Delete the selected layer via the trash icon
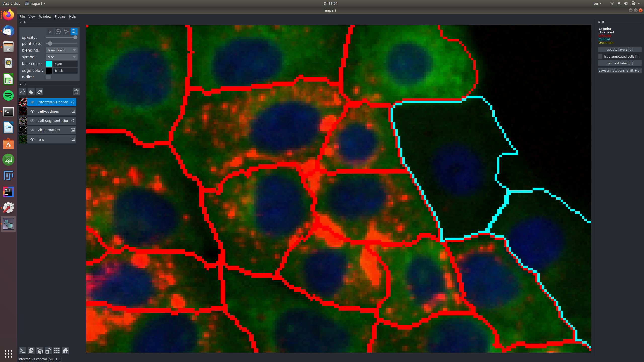 coord(76,92)
